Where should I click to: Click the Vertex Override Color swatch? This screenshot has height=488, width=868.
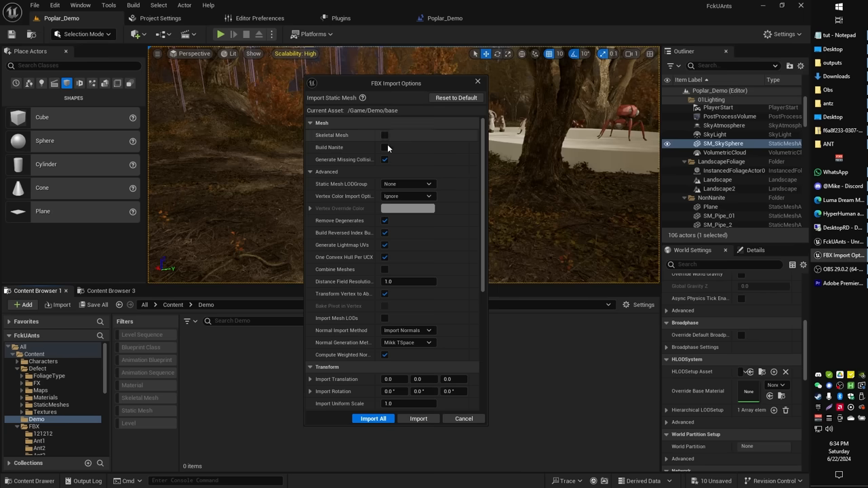(407, 208)
